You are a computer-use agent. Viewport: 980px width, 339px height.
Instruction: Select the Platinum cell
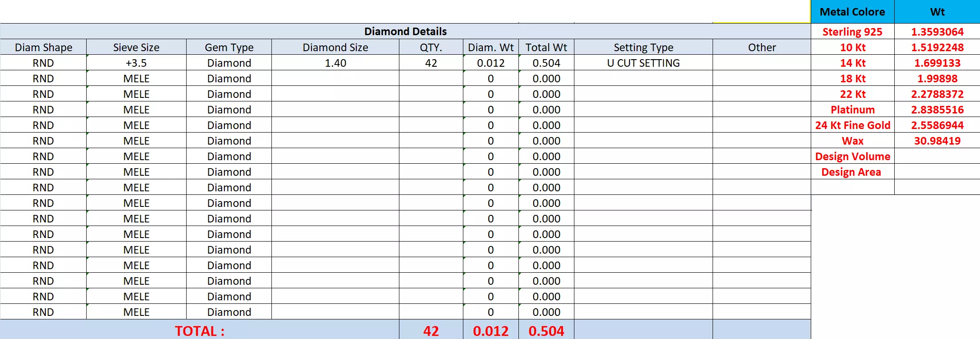[853, 109]
